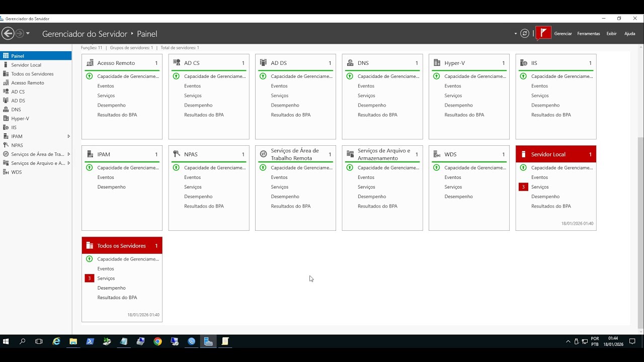
Task: Select Servidor Local in the sidebar
Action: pyautogui.click(x=36, y=65)
